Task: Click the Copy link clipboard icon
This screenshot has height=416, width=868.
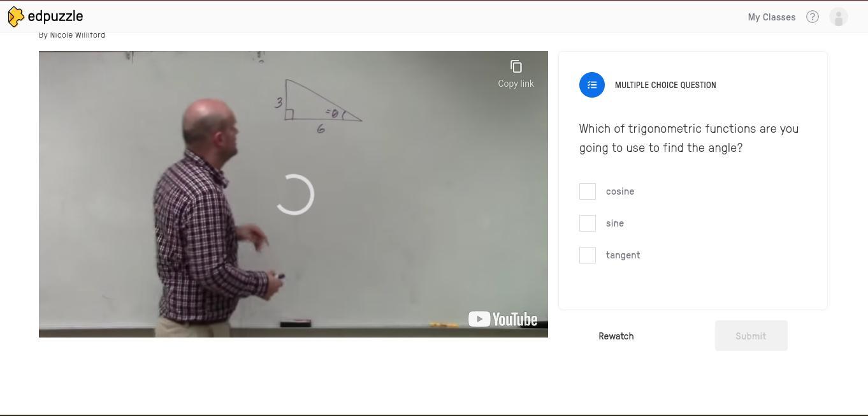Action: click(x=516, y=66)
